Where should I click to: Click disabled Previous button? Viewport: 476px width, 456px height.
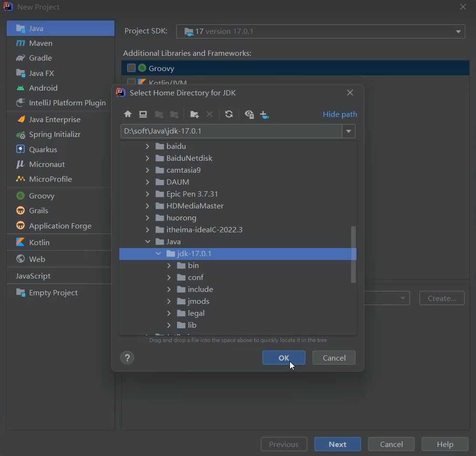pos(283,445)
